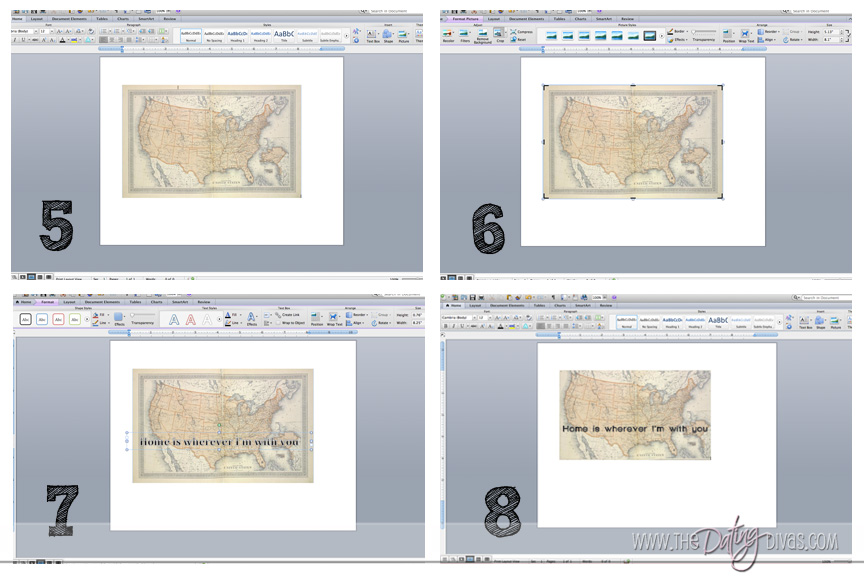Select the map picture in step 5 document
This screenshot has height=576, width=864.
tap(212, 141)
